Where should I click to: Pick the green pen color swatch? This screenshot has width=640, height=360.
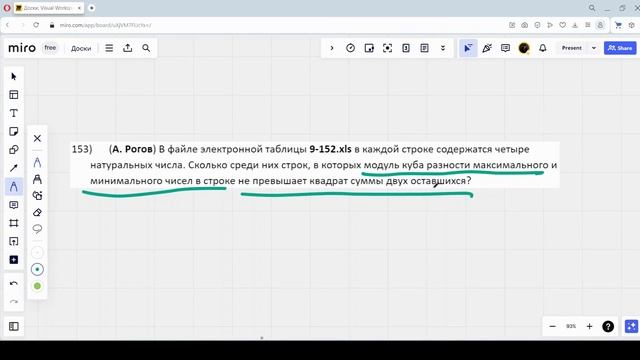pyautogui.click(x=37, y=286)
